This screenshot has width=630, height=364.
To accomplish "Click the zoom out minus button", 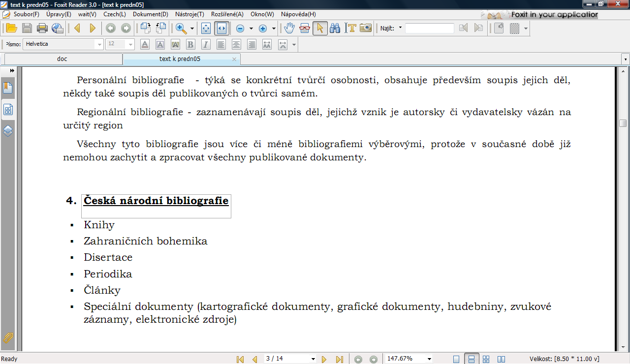I will coord(240,29).
